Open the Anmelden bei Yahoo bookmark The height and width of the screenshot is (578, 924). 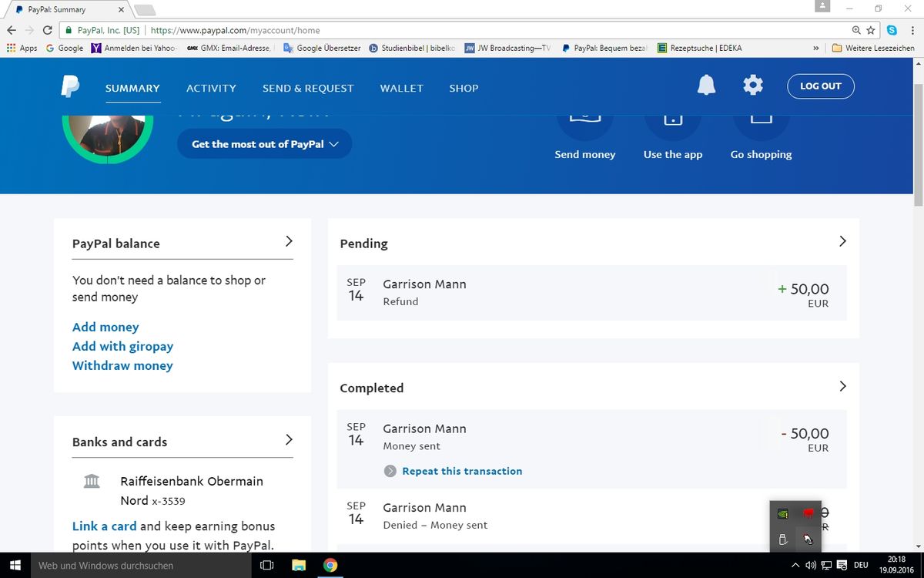135,48
